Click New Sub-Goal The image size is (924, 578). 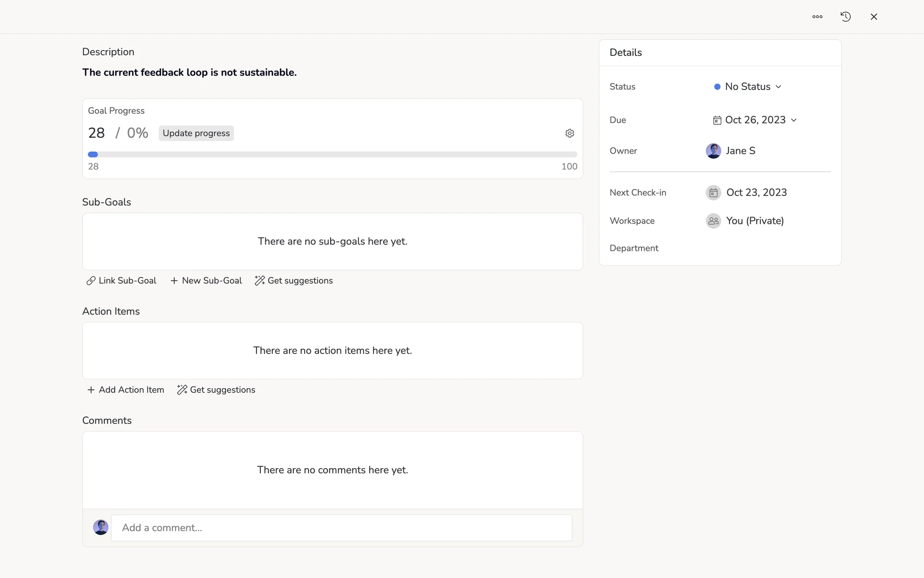(206, 281)
